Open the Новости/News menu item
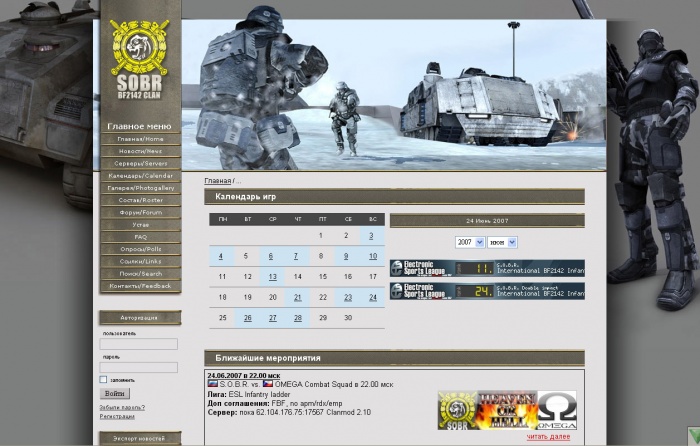 tap(141, 151)
